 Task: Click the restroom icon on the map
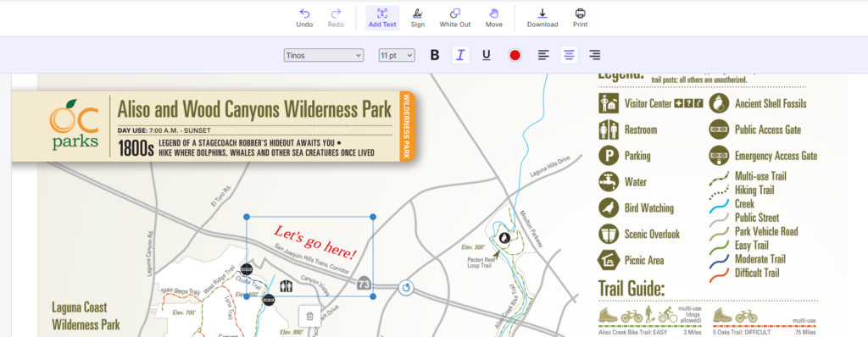click(287, 286)
